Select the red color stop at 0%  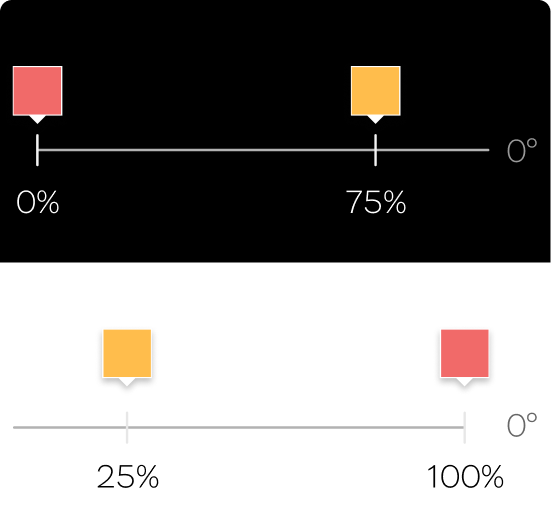pos(38,91)
